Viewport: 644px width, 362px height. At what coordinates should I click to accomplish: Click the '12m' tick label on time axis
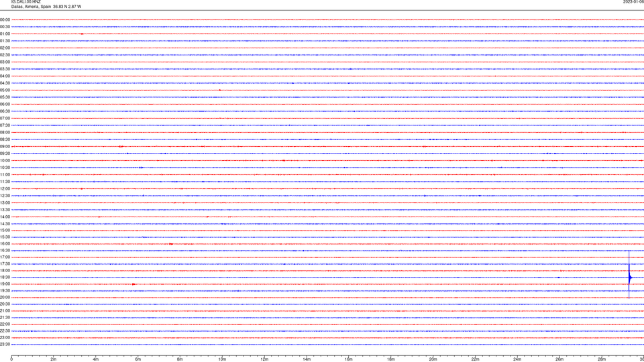pos(264,359)
